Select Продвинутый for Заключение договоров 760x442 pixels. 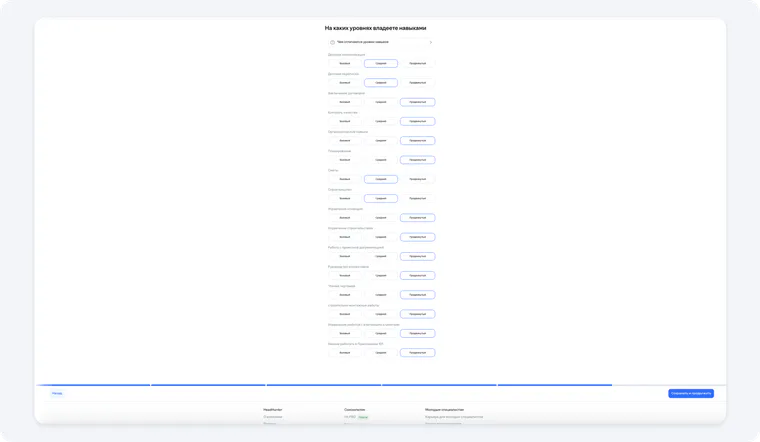point(417,102)
